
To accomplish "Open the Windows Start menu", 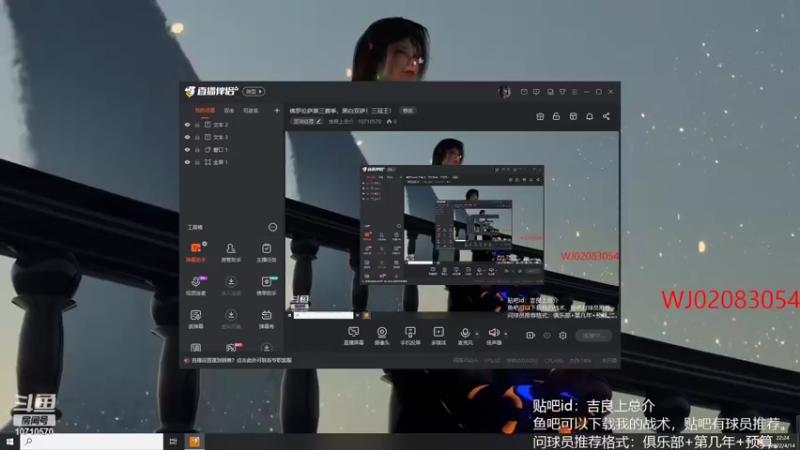I will point(9,442).
